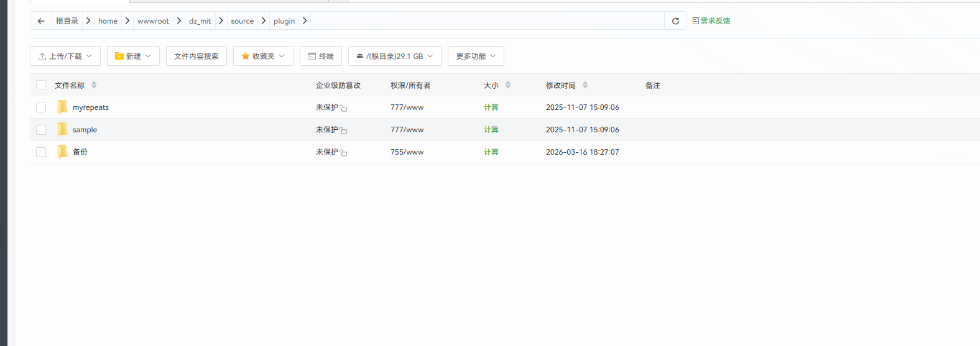Navigate to plugin breadcrumb
The width and height of the screenshot is (980, 346).
[284, 21]
